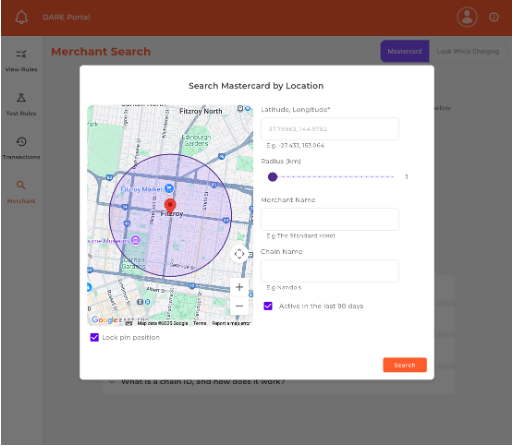Zoom out the map with minus button
512x446 pixels.
point(239,306)
